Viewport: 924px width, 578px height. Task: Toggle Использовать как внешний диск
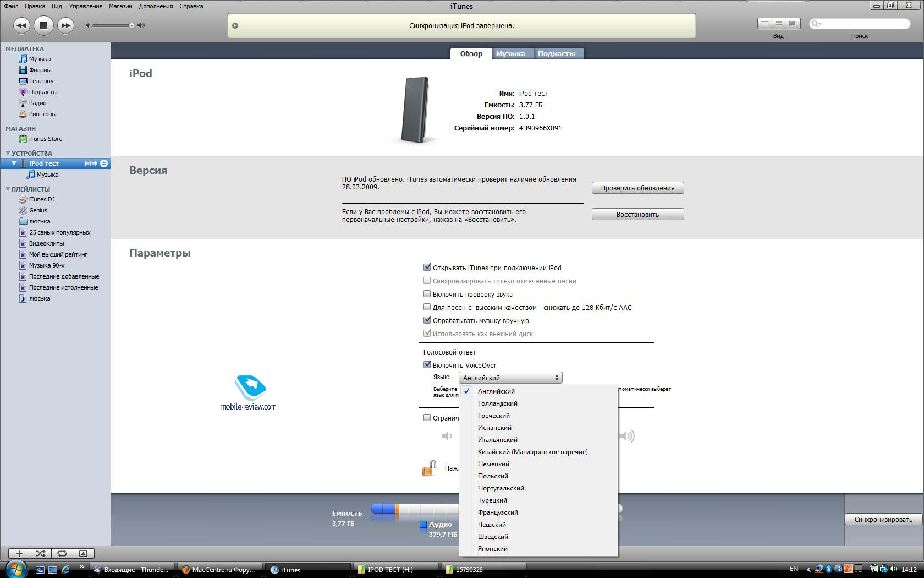[427, 333]
